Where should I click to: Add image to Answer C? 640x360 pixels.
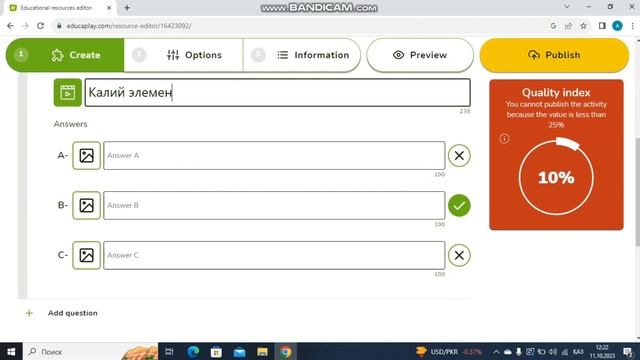pyautogui.click(x=87, y=255)
